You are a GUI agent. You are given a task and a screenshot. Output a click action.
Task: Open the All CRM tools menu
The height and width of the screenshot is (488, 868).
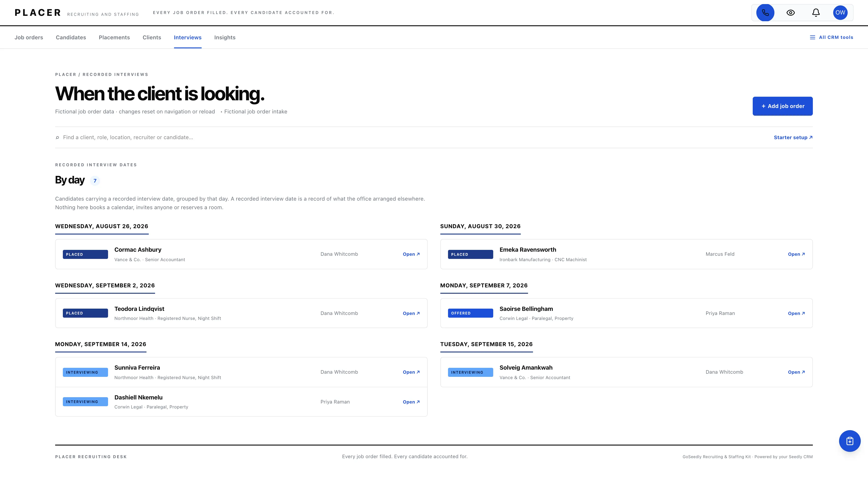pyautogui.click(x=831, y=37)
